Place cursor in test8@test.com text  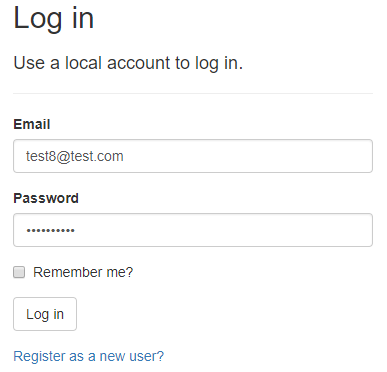[x=75, y=156]
